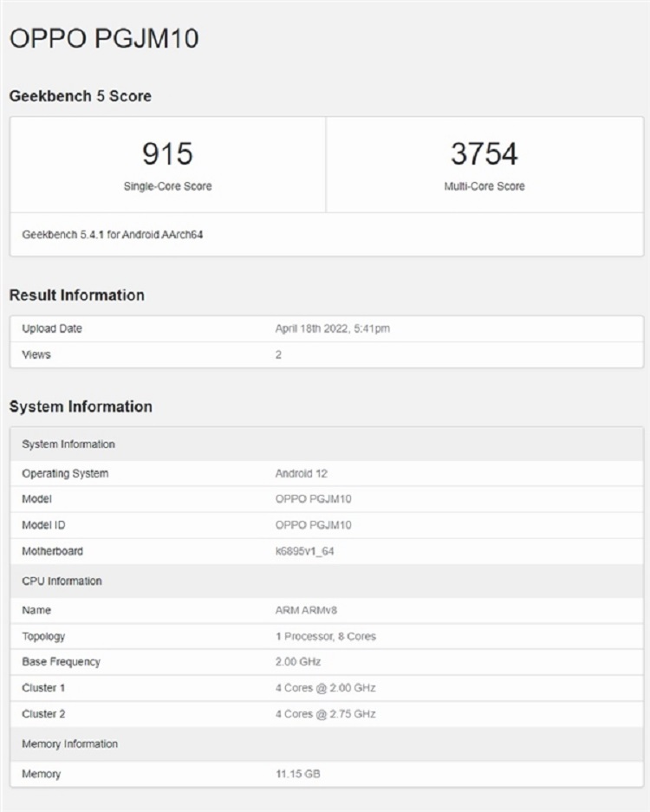Select the Multi-Core Score label
This screenshot has height=812, width=650.
484,186
